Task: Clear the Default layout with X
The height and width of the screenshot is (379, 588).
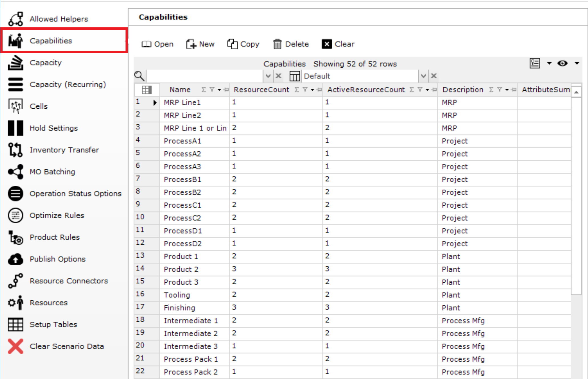Action: pyautogui.click(x=434, y=76)
